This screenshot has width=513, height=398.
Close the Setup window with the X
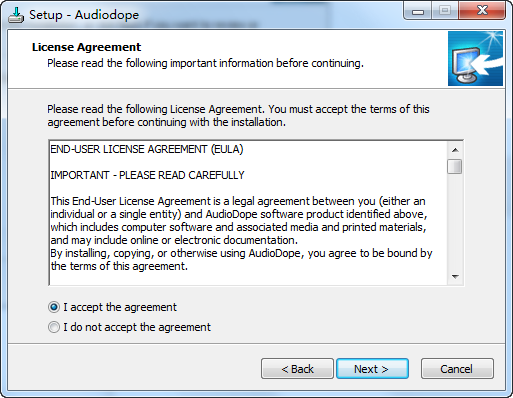[x=482, y=11]
